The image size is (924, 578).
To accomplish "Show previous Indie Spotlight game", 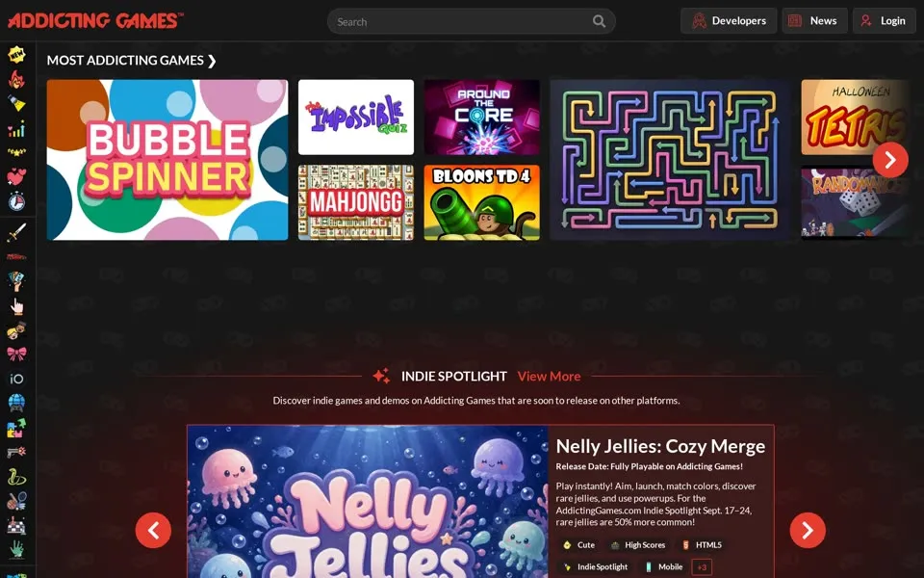I will 153,530.
